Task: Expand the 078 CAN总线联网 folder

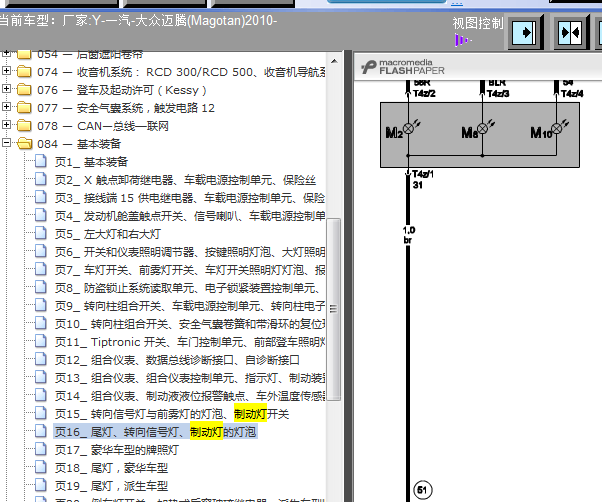Action: (x=6, y=125)
